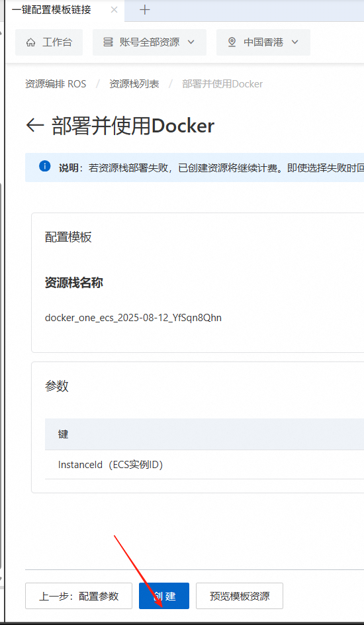The image size is (364, 625).
Task: Click the location pin icon beside 中国香港
Action: click(232, 42)
